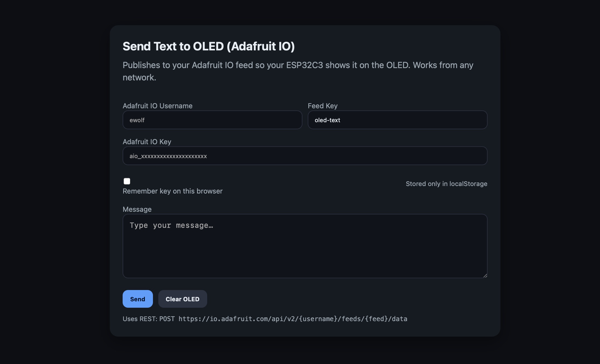600x364 pixels.
Task: Click "Remember key on this browser" label text
Action: tap(173, 191)
